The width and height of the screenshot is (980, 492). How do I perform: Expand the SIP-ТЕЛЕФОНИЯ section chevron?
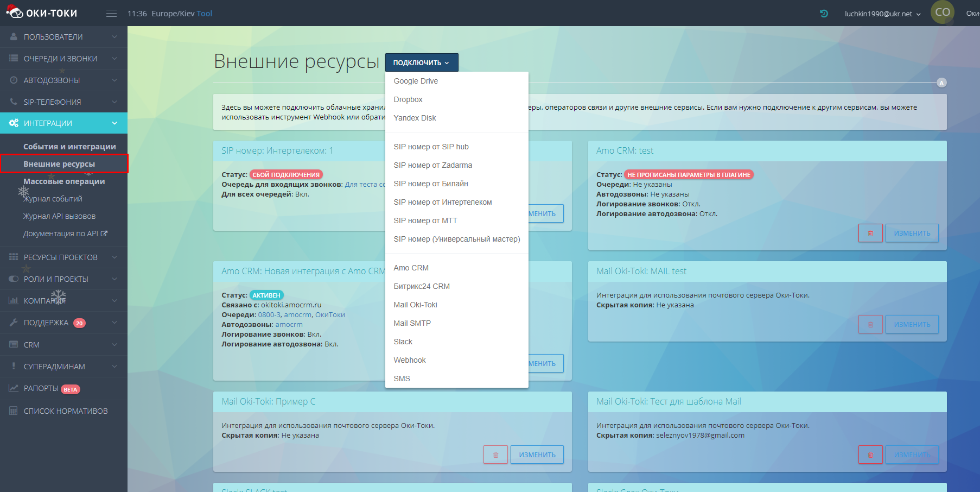(x=114, y=102)
